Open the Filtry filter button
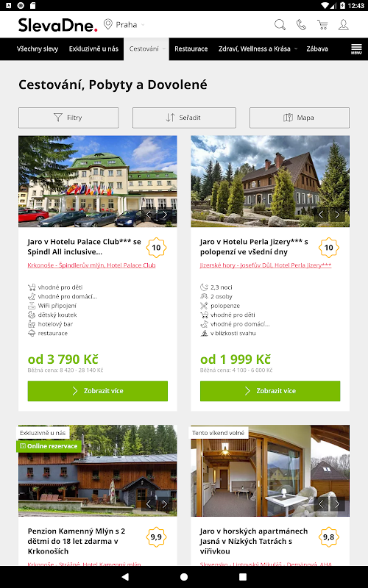The image size is (368, 588). [68, 118]
